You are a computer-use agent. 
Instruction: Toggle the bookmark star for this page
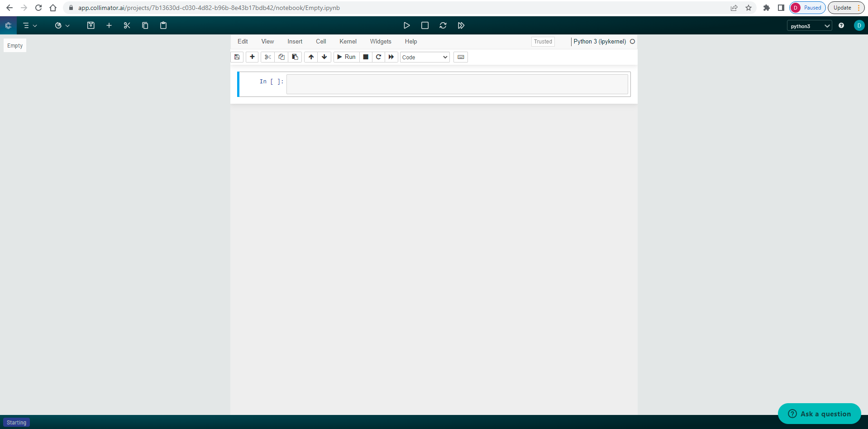point(748,8)
